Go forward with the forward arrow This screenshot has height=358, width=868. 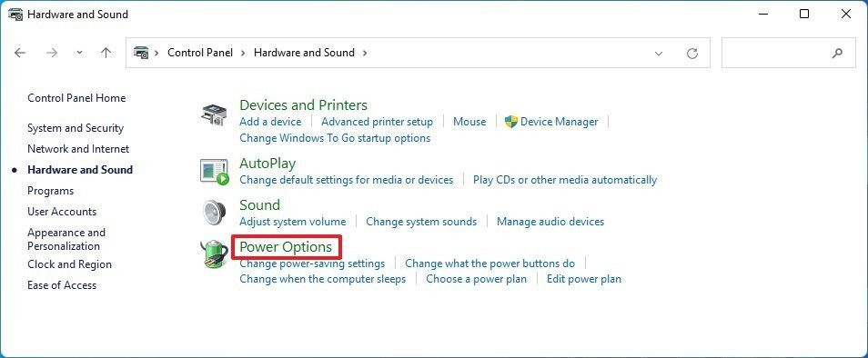click(x=52, y=53)
